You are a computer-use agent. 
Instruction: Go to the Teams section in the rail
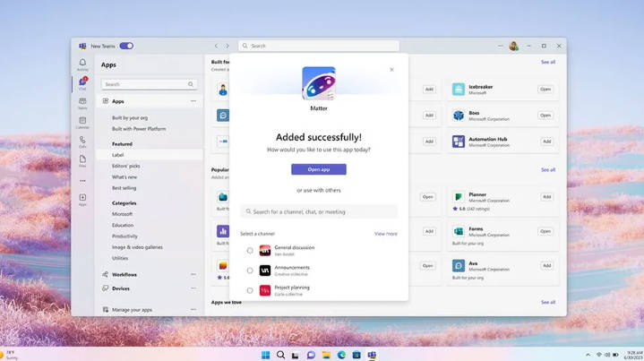[x=82, y=103]
